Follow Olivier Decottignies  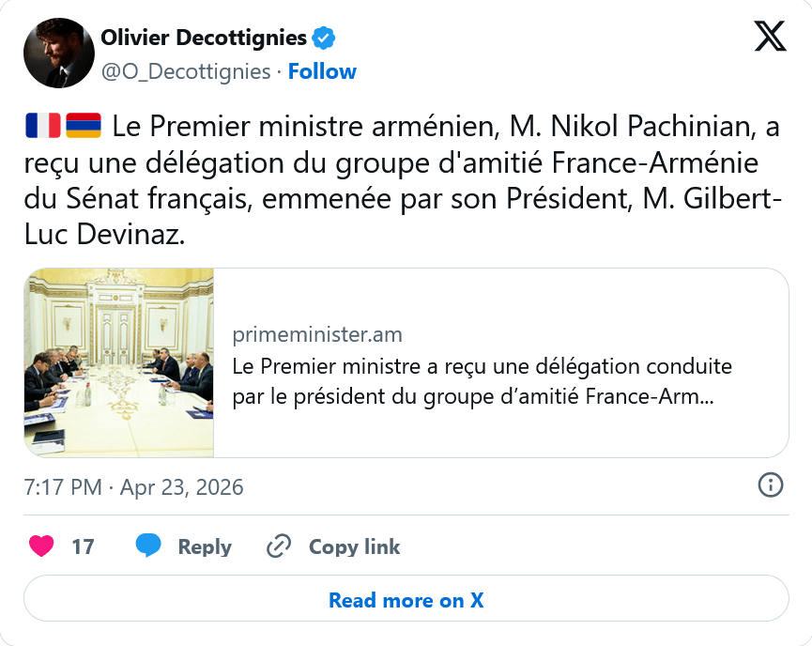(322, 71)
